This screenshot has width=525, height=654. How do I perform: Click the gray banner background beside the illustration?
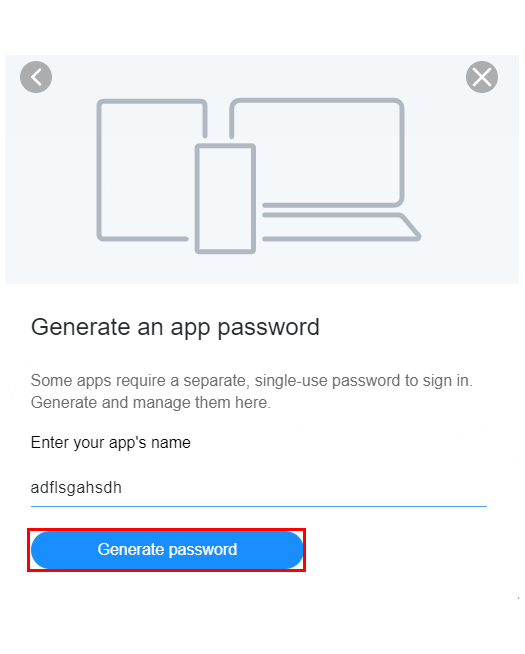tap(467, 175)
